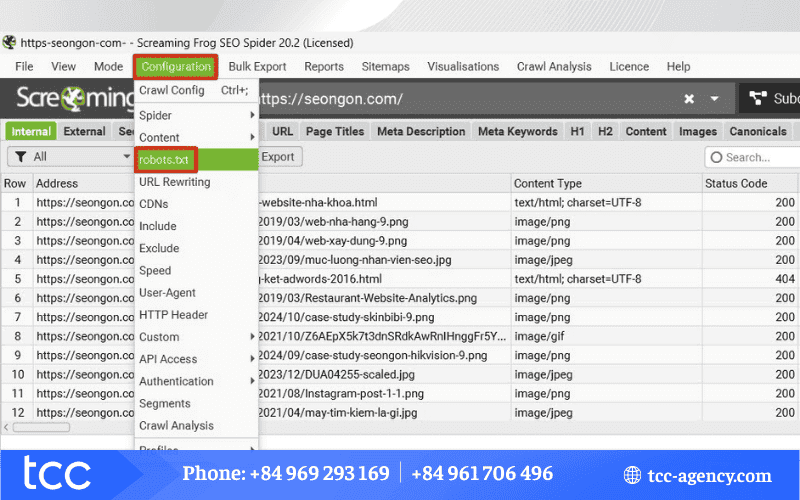The width and height of the screenshot is (800, 500).
Task: Expand the Content submenu
Action: [196, 138]
